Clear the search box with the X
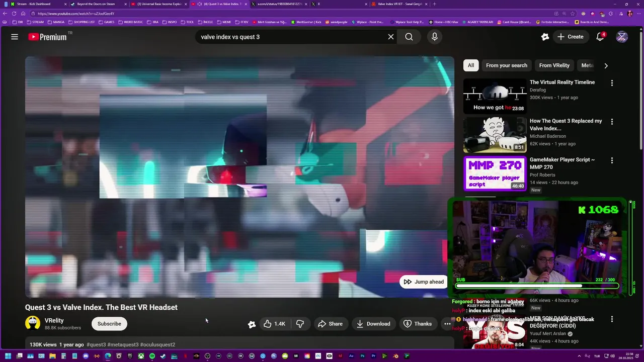The width and height of the screenshot is (644, 362). [x=390, y=37]
